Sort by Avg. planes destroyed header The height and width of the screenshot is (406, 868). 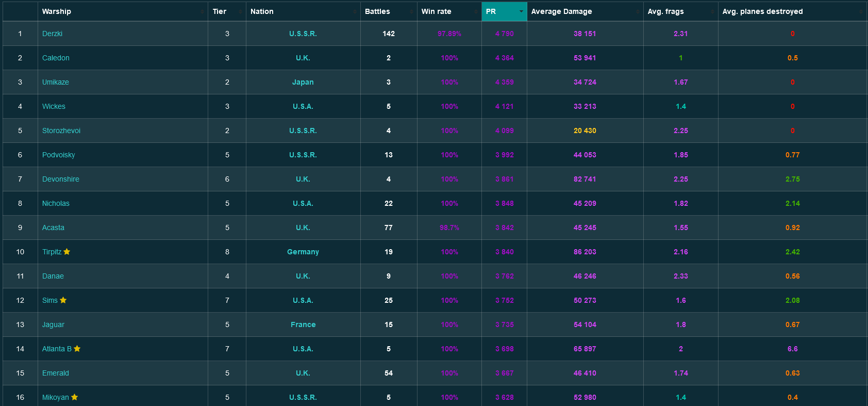(762, 11)
